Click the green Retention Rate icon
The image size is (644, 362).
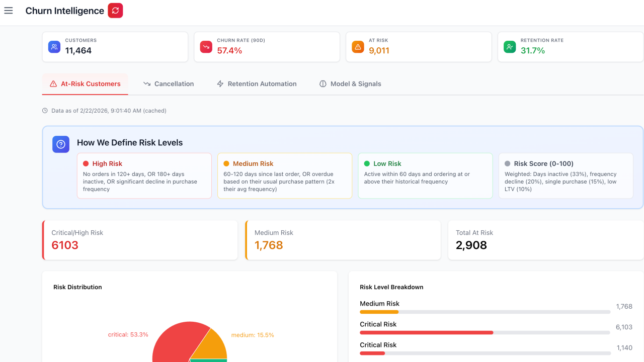click(x=510, y=46)
